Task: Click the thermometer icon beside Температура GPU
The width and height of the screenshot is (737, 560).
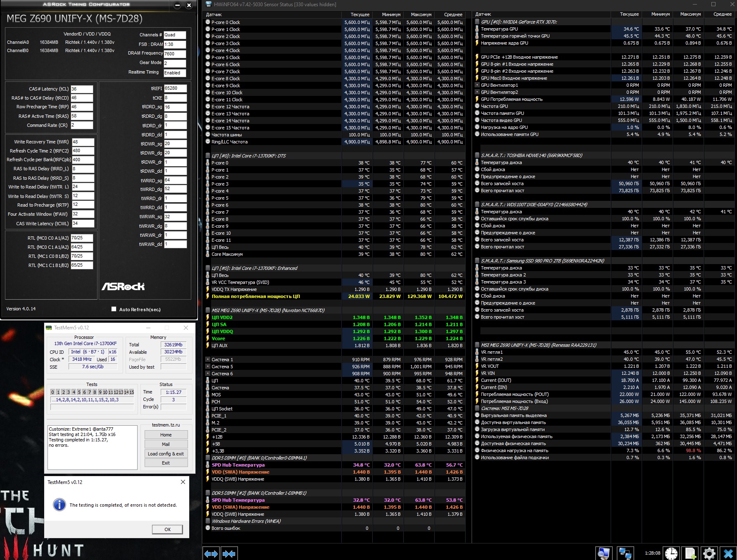Action: tap(477, 29)
